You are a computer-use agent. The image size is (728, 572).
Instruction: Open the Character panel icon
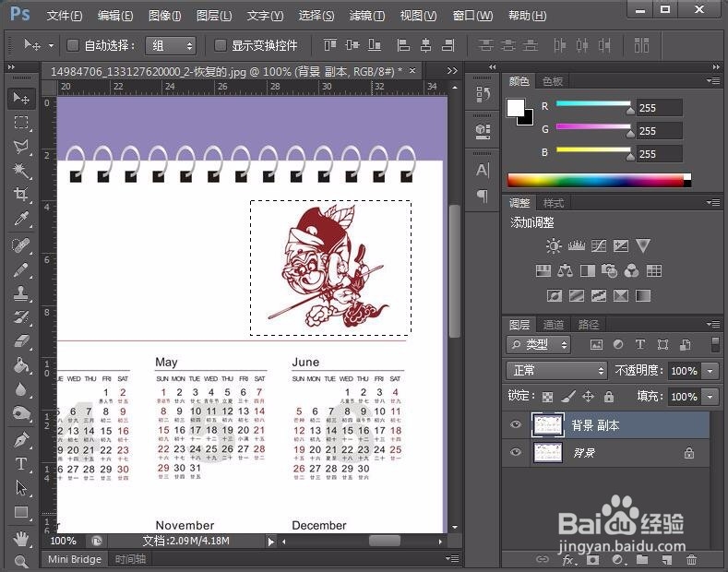(x=483, y=171)
